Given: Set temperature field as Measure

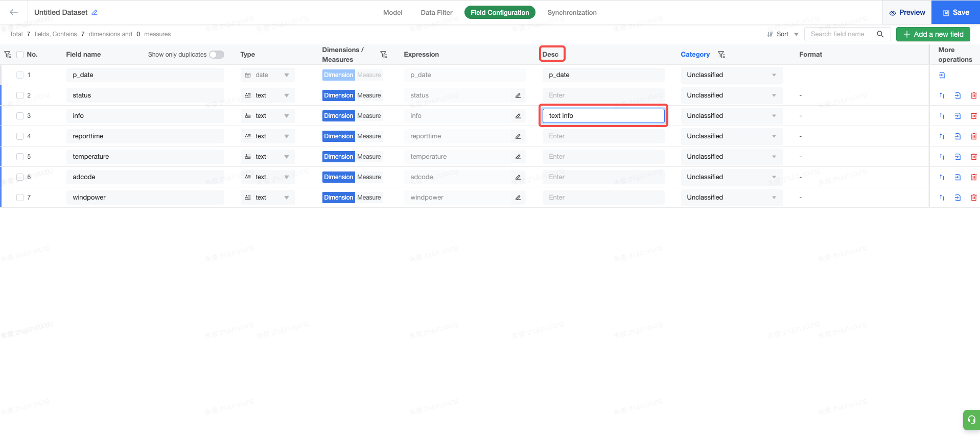Looking at the screenshot, I should 369,157.
